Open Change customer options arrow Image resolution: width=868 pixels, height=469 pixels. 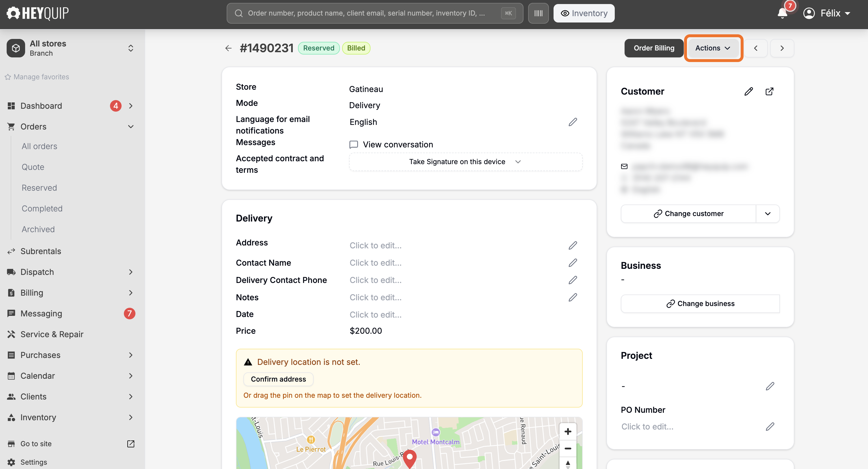pos(768,213)
